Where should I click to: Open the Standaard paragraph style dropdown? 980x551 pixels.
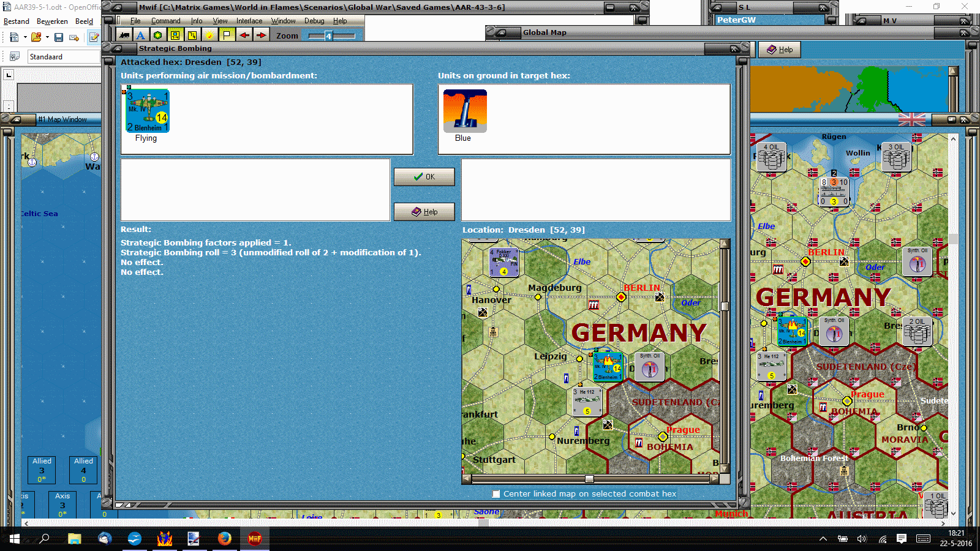point(64,57)
